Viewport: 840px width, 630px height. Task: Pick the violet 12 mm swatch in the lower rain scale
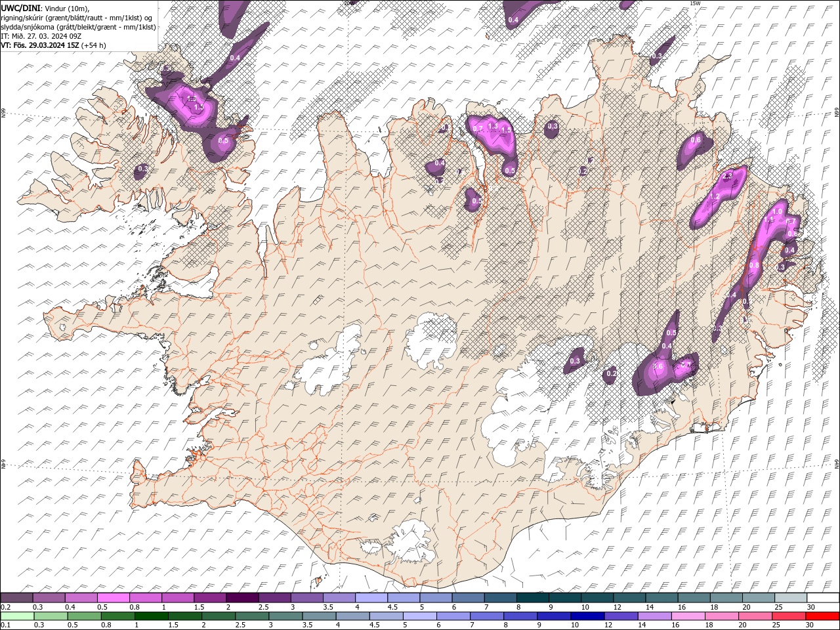pyautogui.click(x=621, y=616)
